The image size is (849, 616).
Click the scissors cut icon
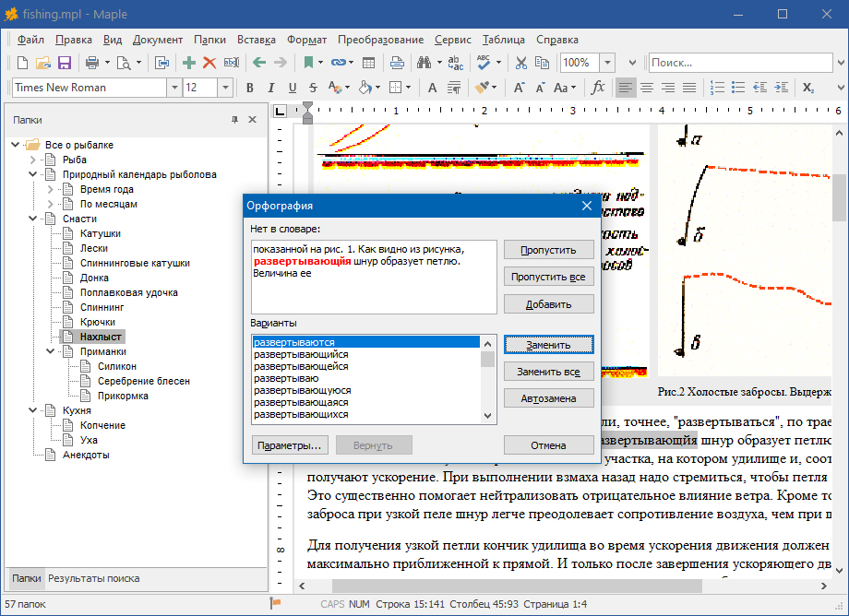(x=521, y=63)
